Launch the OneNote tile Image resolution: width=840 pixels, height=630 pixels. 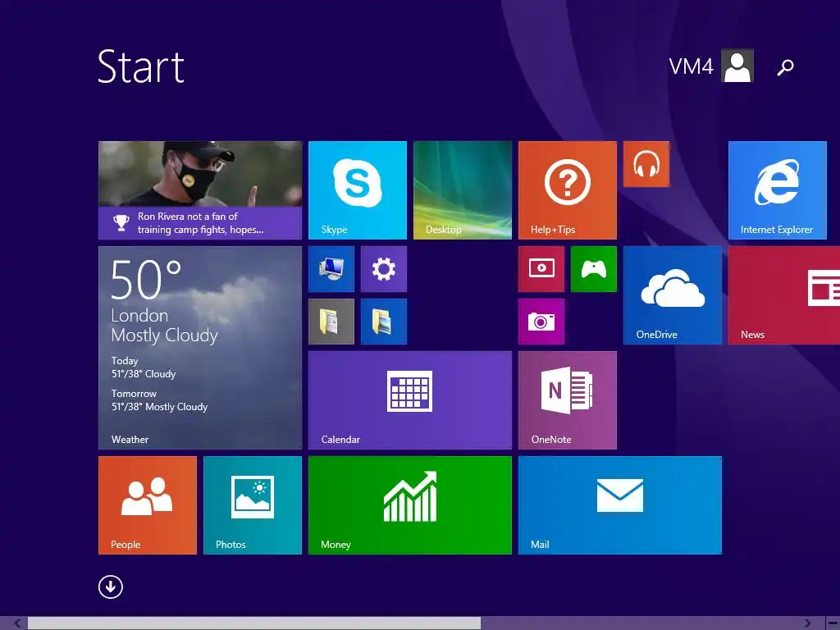click(568, 400)
